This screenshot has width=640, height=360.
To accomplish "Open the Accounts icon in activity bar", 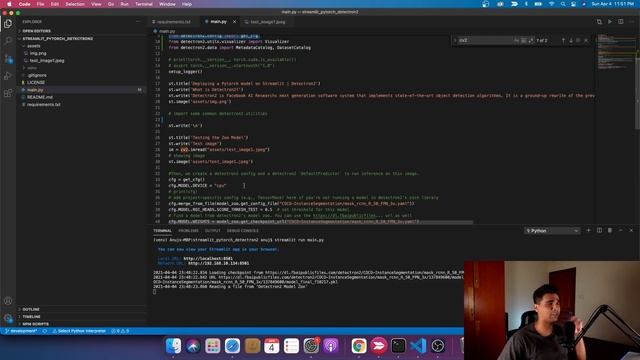I will 8,301.
